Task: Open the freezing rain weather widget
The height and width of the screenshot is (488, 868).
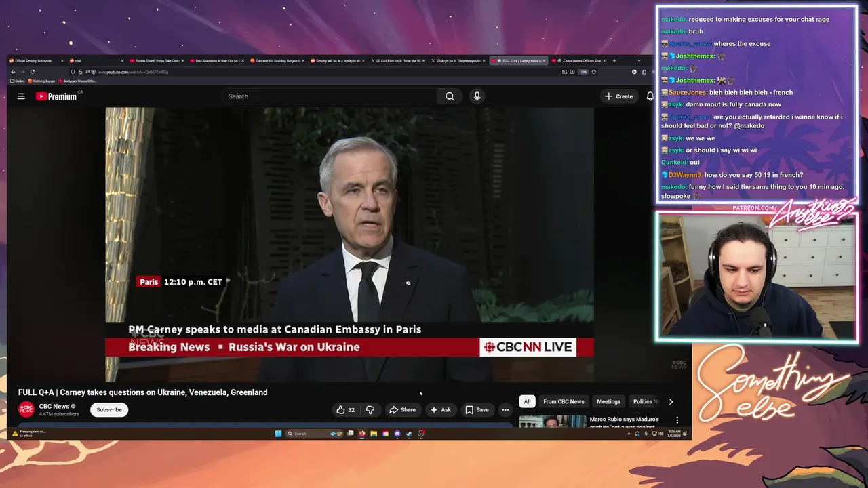Action: (x=28, y=433)
